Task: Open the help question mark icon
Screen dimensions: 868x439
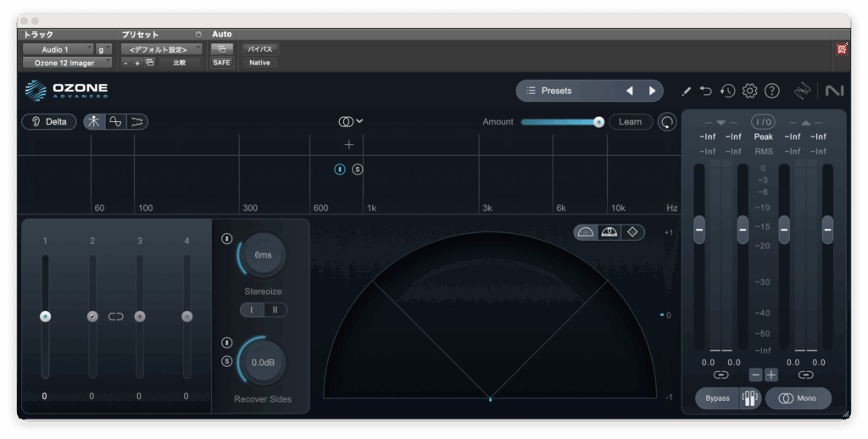Action: (x=771, y=91)
